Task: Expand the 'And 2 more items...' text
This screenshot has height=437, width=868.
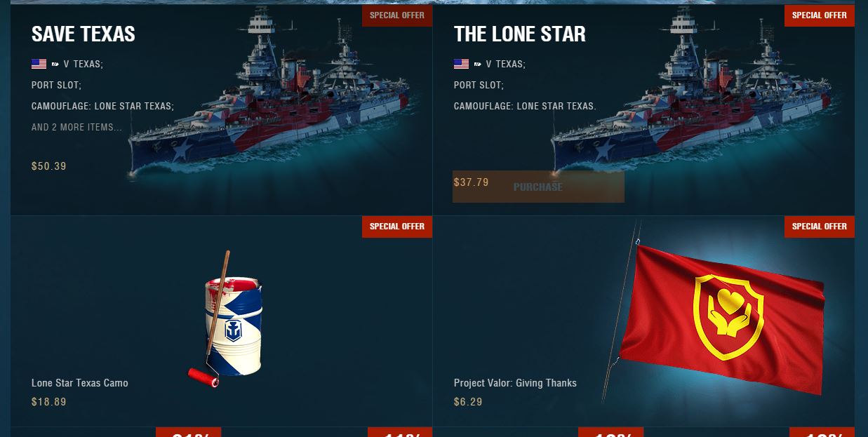Action: [76, 127]
